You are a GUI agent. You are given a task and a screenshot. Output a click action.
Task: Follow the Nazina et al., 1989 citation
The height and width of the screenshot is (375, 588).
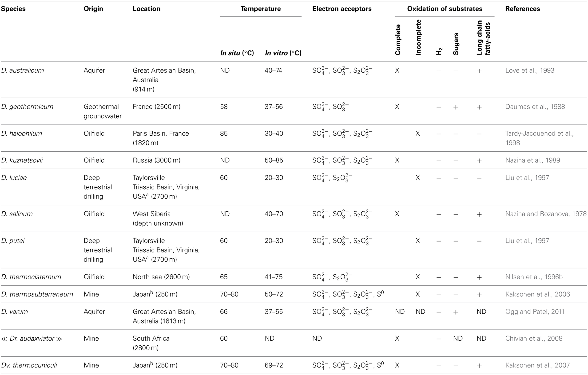(532, 160)
